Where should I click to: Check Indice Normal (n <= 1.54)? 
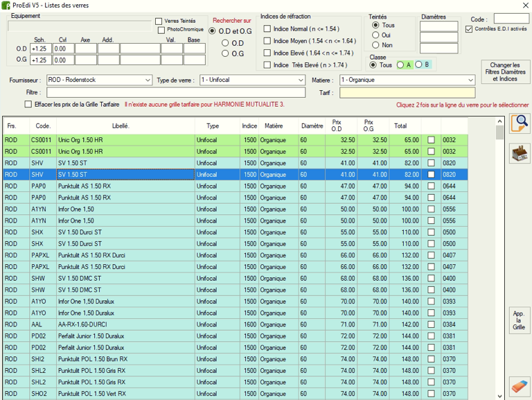[x=267, y=29]
